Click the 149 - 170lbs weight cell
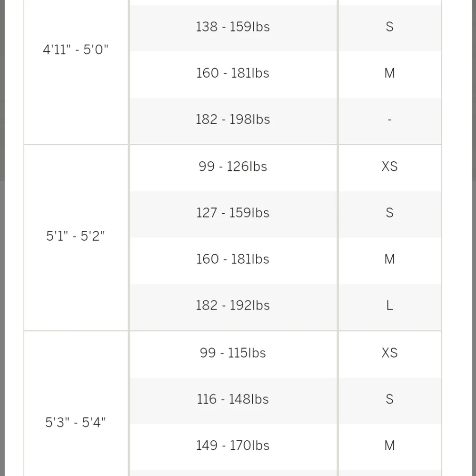The image size is (476, 476). (x=233, y=447)
